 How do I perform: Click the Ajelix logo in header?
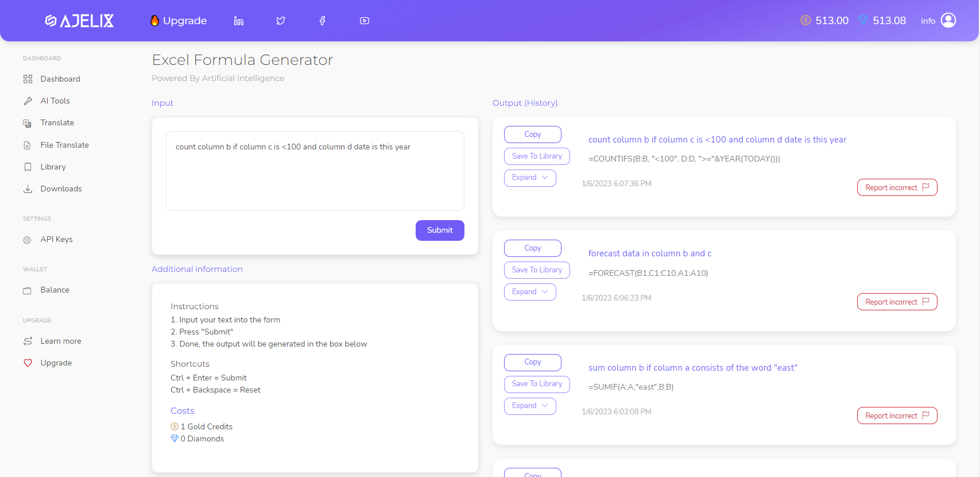pos(79,21)
